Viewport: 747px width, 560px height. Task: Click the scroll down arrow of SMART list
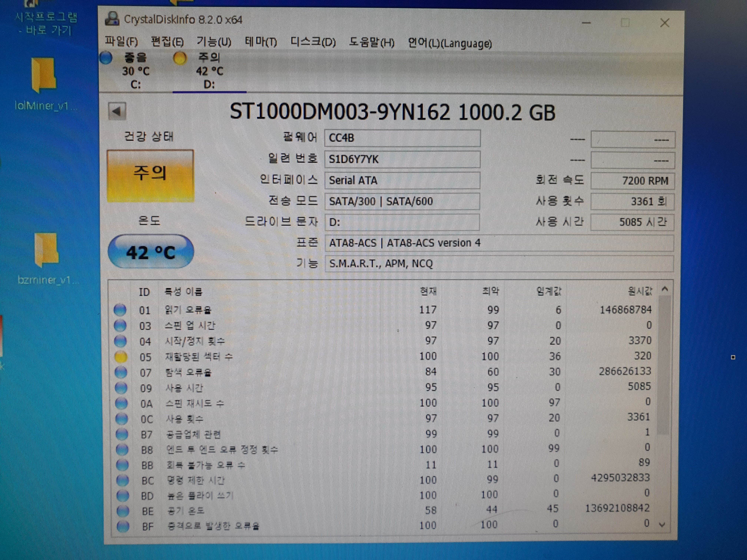point(662,525)
